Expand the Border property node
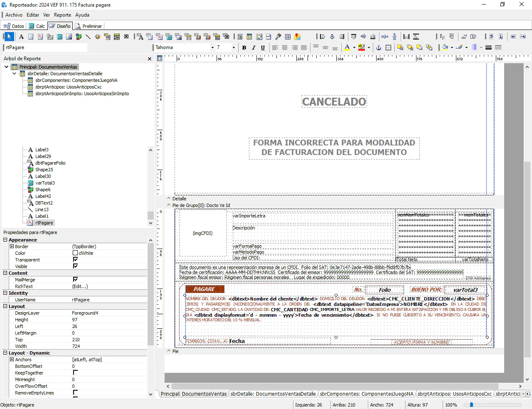 point(12,246)
